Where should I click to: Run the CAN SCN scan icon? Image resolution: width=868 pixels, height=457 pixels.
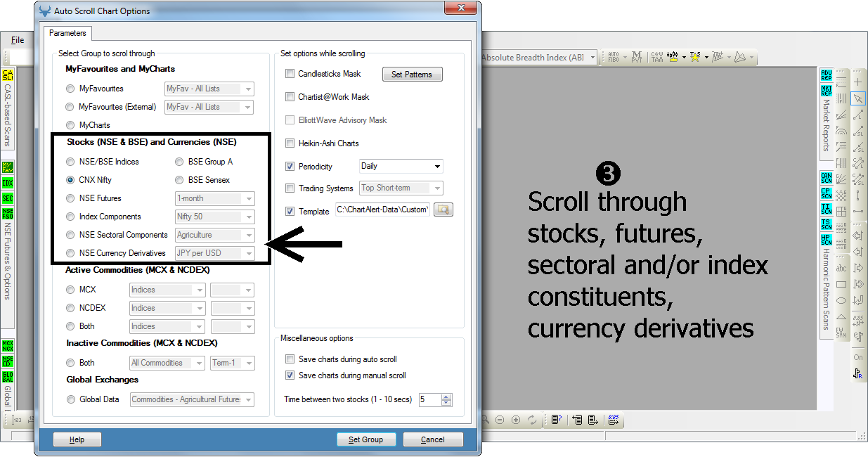tap(827, 179)
